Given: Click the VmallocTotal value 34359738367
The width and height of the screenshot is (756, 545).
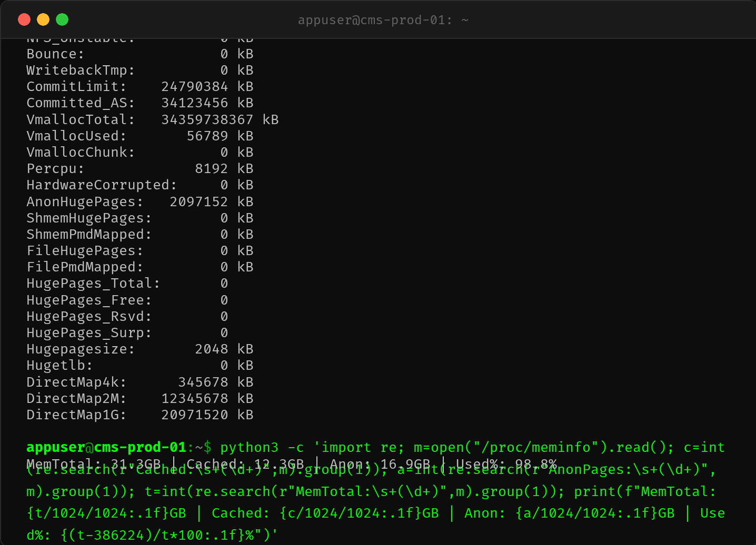Looking at the screenshot, I should 207,119.
